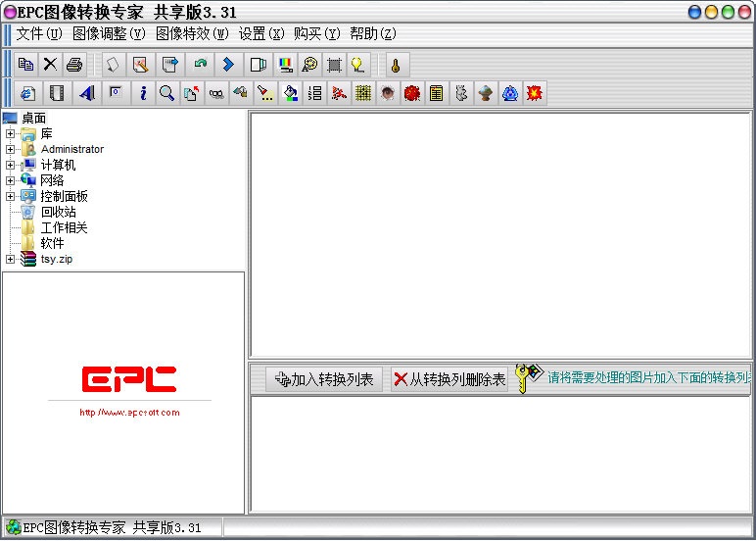The image size is (756, 541).
Task: Click the blue title bar orb button
Action: [x=694, y=12]
